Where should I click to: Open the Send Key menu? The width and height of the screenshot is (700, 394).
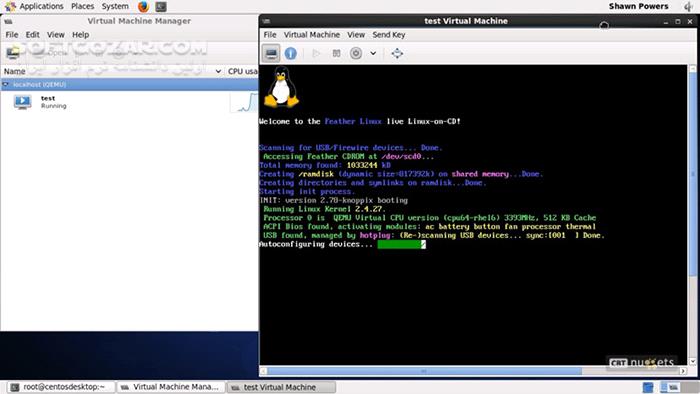click(388, 35)
